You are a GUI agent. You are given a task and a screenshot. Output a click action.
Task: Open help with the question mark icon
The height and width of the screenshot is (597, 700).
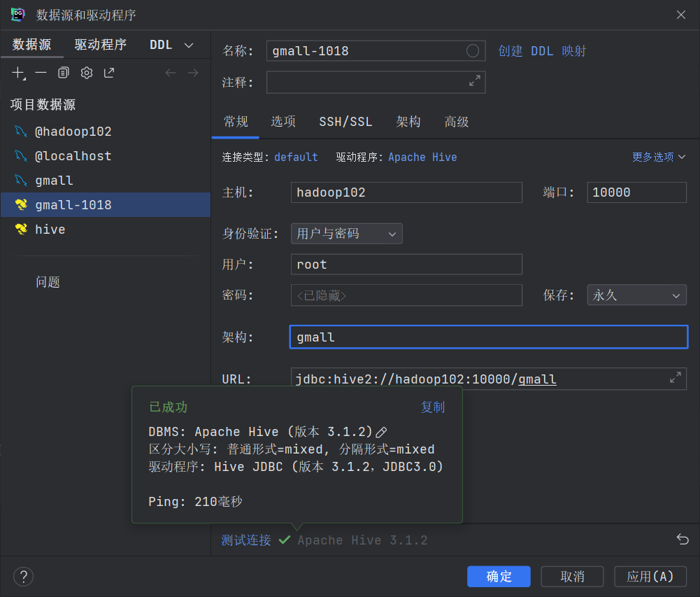point(24,577)
